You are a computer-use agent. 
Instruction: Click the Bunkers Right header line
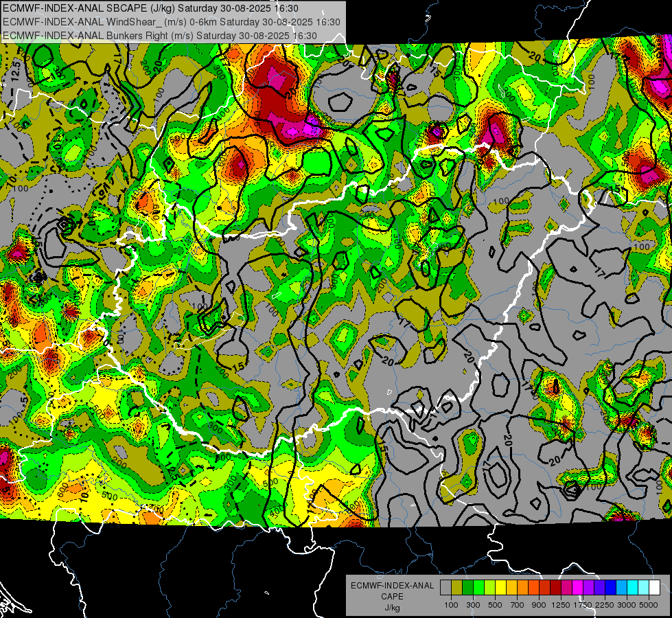159,36
